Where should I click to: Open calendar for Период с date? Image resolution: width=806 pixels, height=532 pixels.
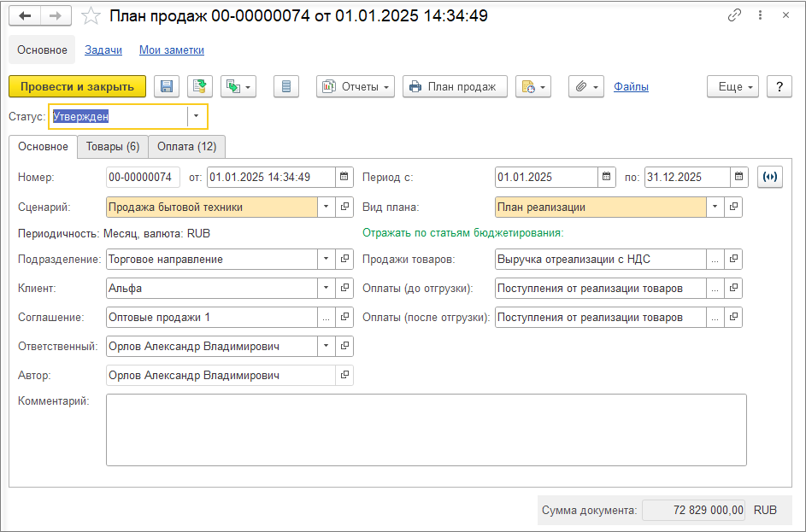(x=607, y=177)
